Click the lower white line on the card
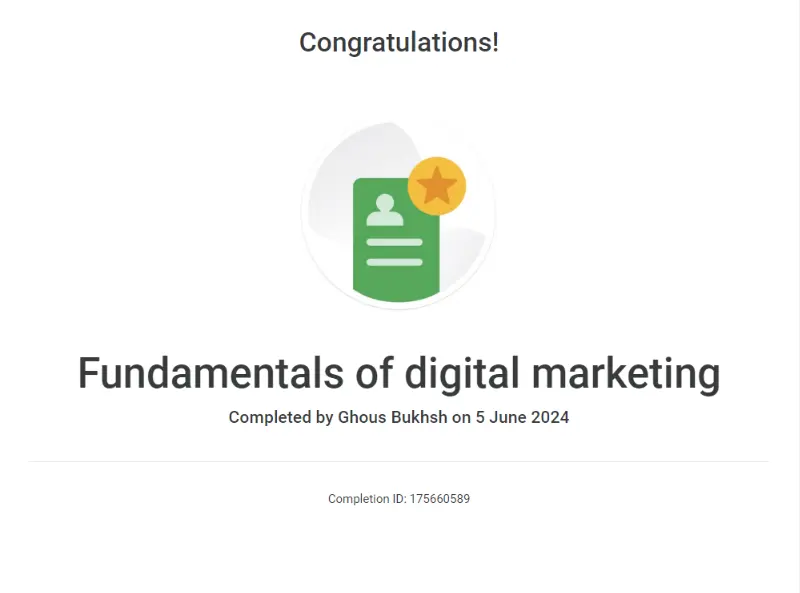Image resolution: width=800 pixels, height=593 pixels. pyautogui.click(x=394, y=262)
